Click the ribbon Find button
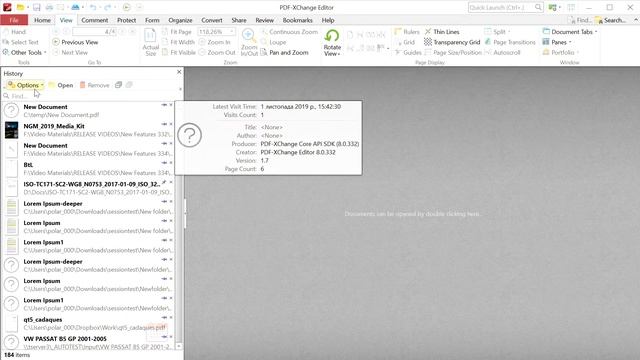 pyautogui.click(x=580, y=20)
